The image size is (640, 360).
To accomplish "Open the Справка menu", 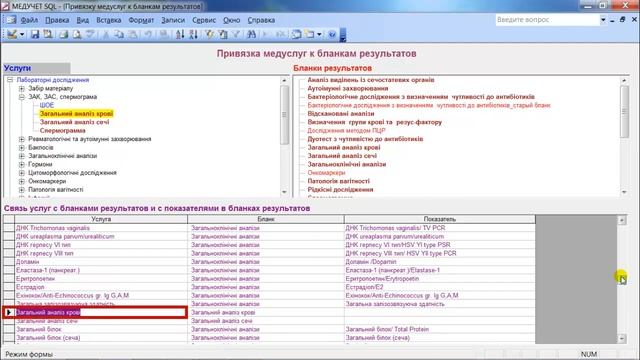I will point(261,20).
